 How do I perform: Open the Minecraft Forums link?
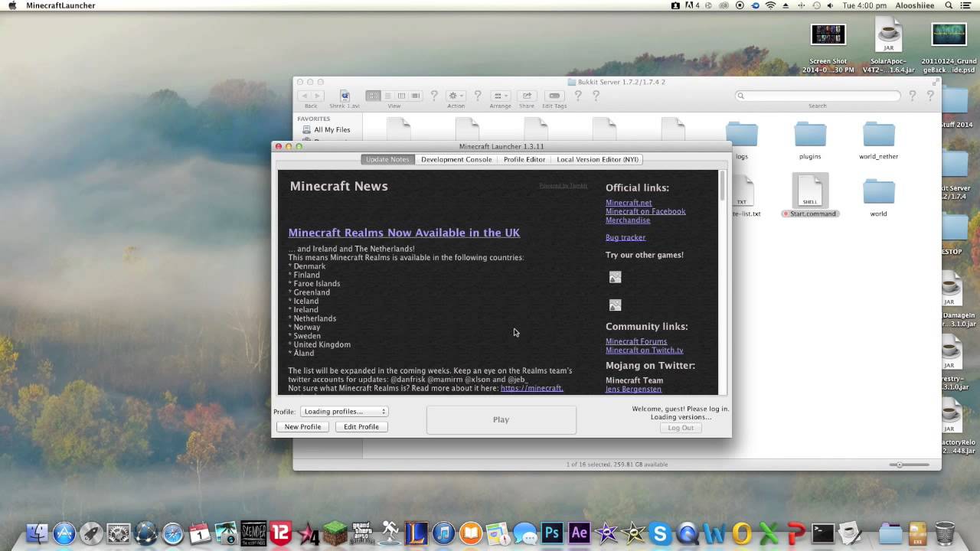coord(636,341)
